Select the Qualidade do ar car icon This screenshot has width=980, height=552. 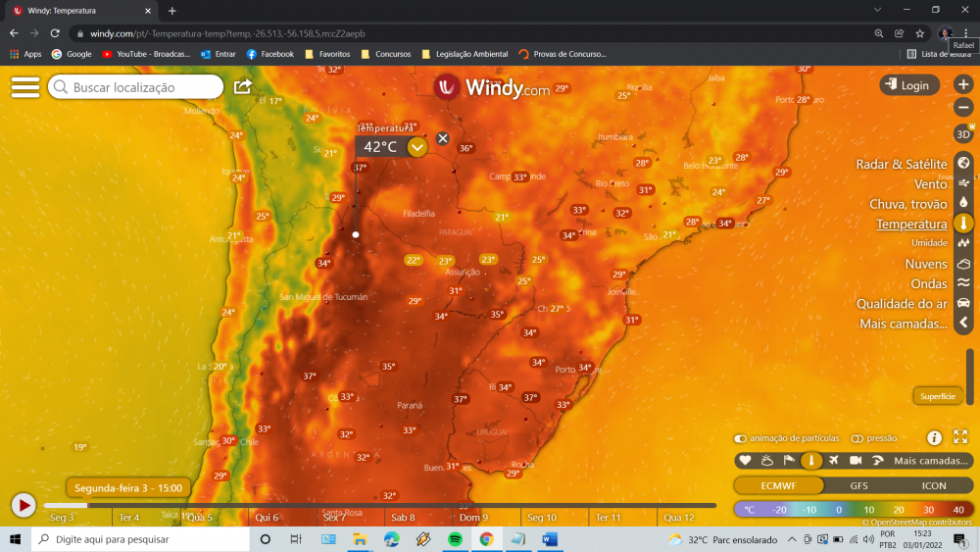[963, 303]
